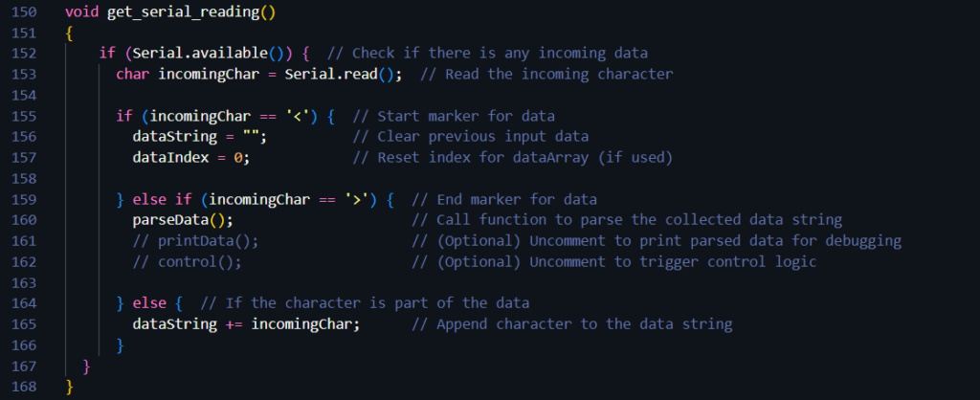Click line number 162 in the gutter
The height and width of the screenshot is (400, 980).
coord(26,262)
